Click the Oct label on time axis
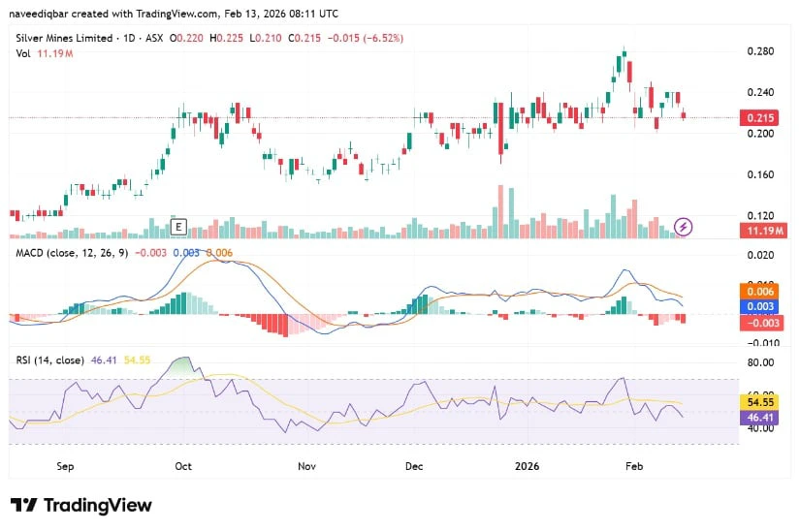The image size is (800, 532). pyautogui.click(x=183, y=466)
